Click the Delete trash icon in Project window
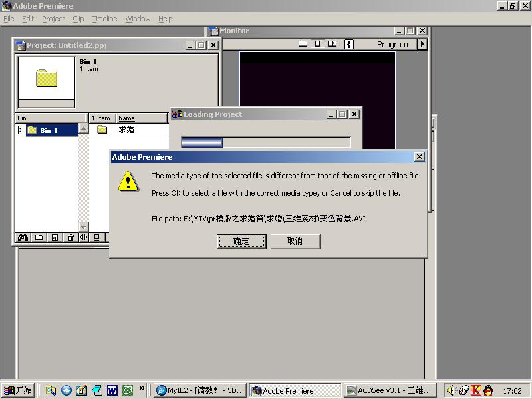 [x=70, y=237]
